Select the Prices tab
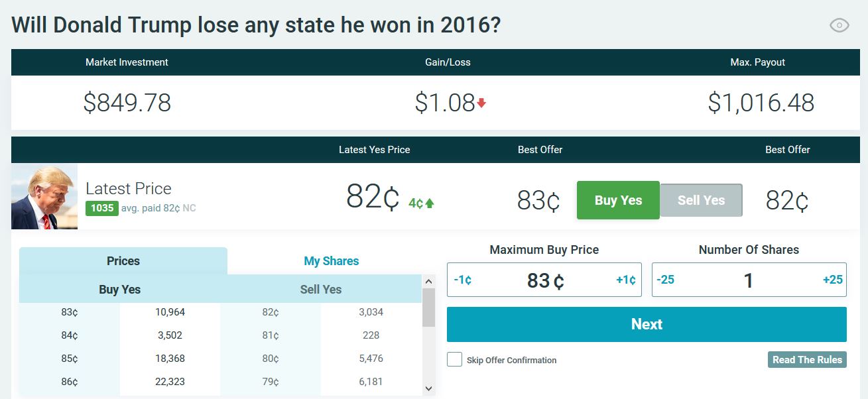This screenshot has height=399, width=868. click(123, 261)
